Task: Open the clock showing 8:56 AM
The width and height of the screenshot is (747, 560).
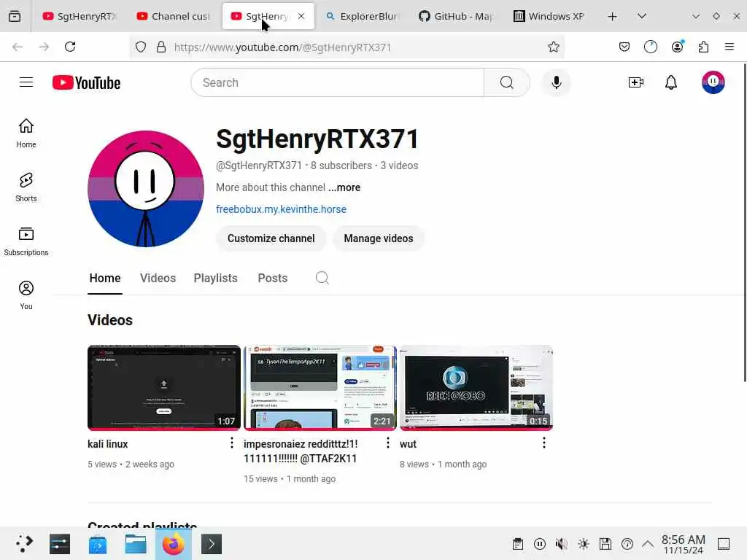Action: [x=683, y=544]
